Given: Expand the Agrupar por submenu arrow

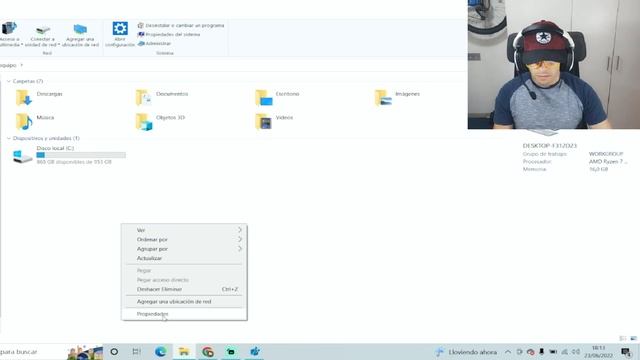Looking at the screenshot, I should click(x=240, y=249).
